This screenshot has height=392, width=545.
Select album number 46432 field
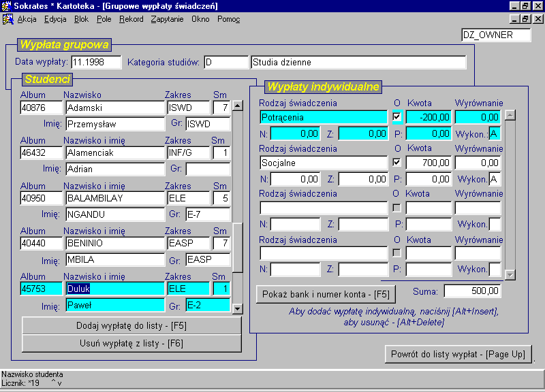pos(41,152)
